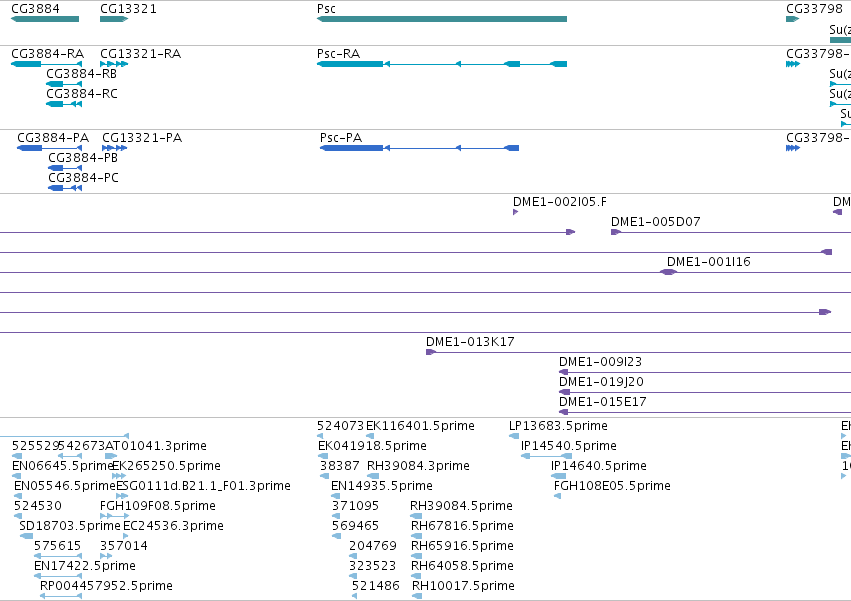Select the Psc gene bar
Screen dimensions: 851x601
pyautogui.click(x=442, y=19)
